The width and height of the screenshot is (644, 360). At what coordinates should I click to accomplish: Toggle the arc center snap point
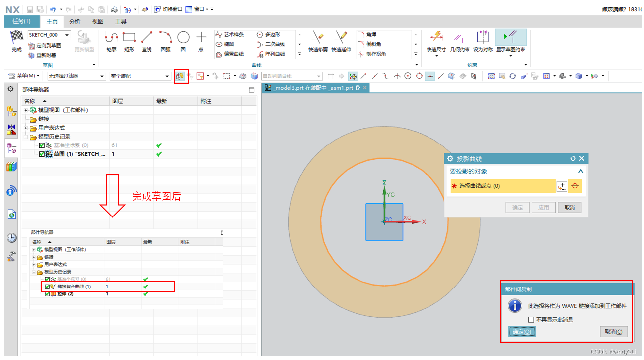(408, 76)
